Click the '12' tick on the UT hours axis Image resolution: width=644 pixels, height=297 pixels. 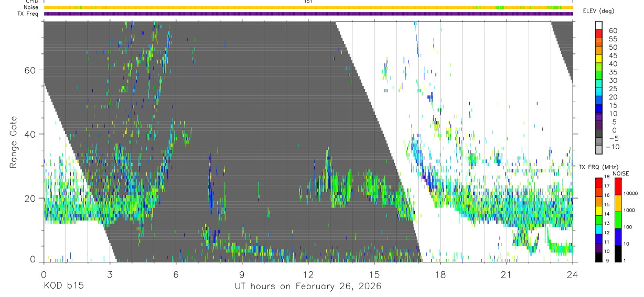tap(308, 275)
